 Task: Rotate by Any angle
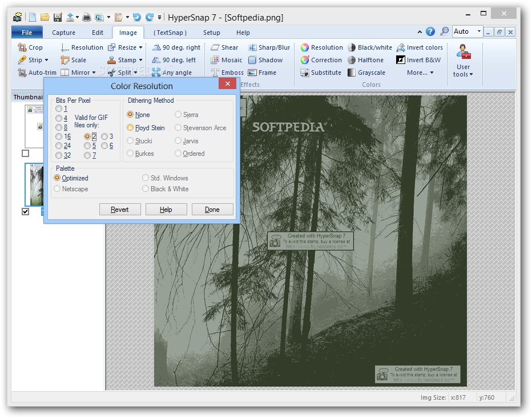[x=172, y=73]
